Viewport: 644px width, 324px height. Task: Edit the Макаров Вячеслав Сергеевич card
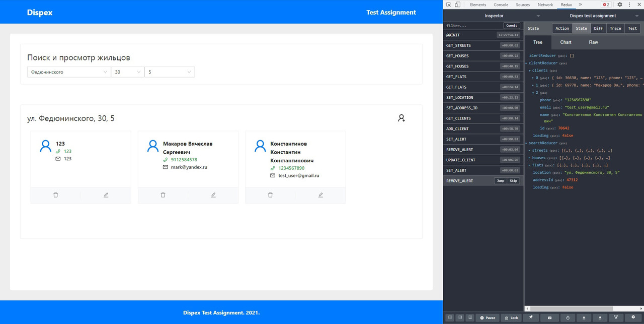coord(213,195)
